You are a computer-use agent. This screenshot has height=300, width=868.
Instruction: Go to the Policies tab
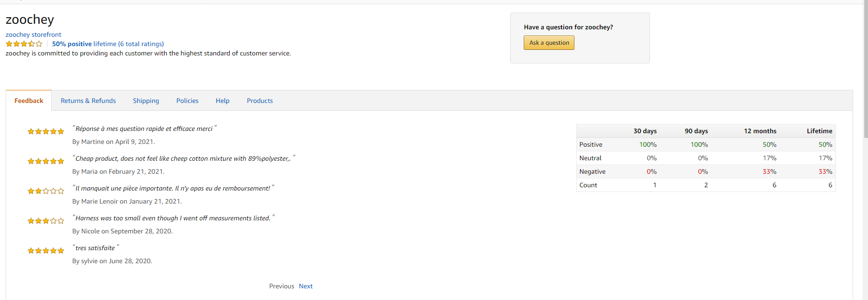pos(187,101)
